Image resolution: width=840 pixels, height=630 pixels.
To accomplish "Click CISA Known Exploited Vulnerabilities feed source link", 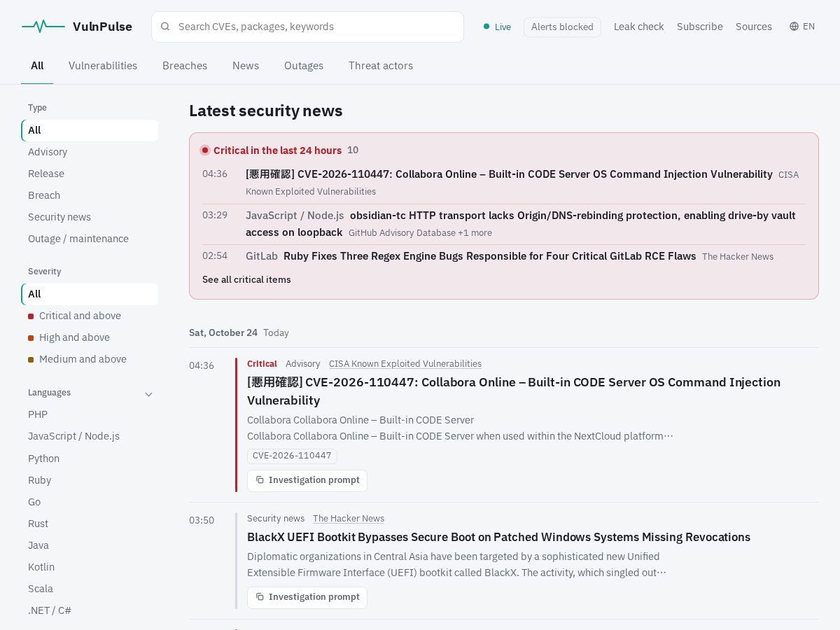I will 405,364.
